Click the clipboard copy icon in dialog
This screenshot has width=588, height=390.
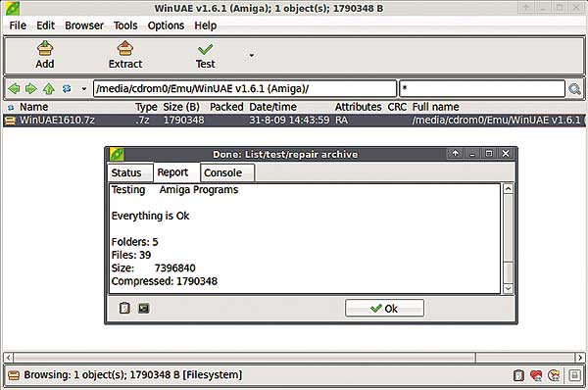click(124, 308)
